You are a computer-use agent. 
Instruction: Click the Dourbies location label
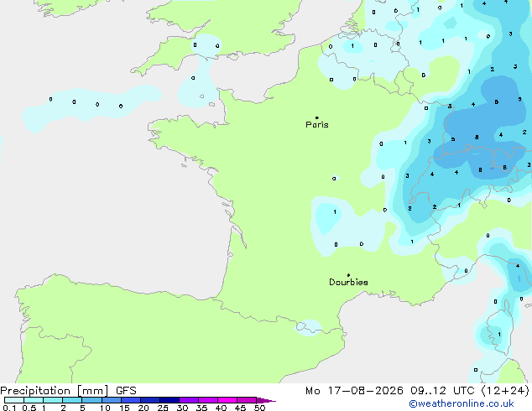pos(348,282)
